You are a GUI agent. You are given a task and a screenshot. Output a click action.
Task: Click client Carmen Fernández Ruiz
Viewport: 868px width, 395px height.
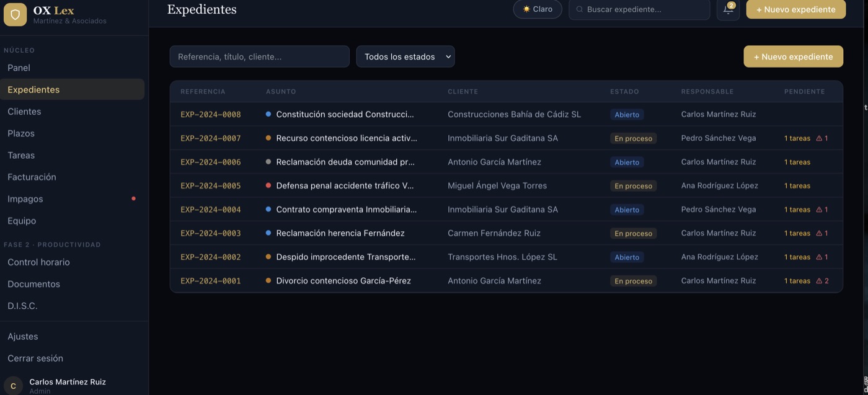[x=494, y=233]
